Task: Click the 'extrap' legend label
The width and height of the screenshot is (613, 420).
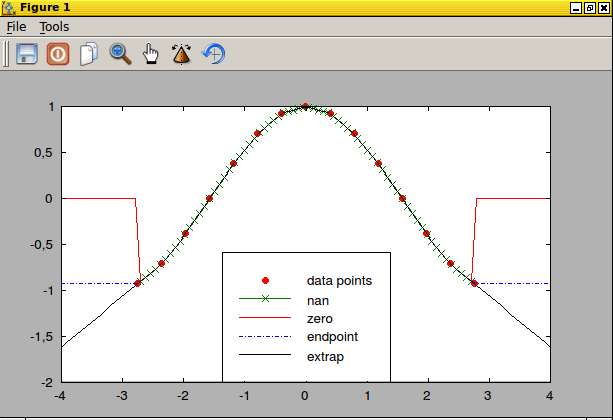Action: [x=325, y=357]
